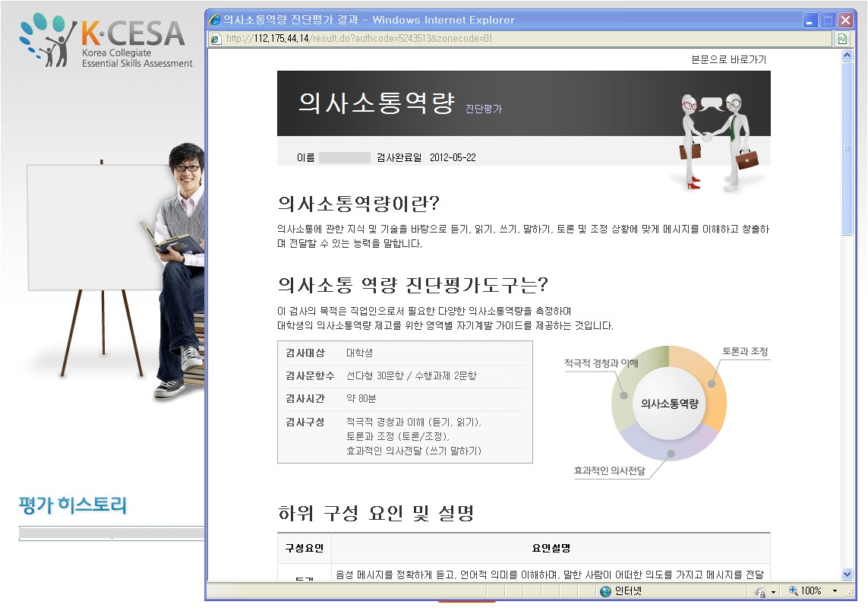The width and height of the screenshot is (868, 611).
Task: Click the window resize grip in status bar
Action: (850, 593)
